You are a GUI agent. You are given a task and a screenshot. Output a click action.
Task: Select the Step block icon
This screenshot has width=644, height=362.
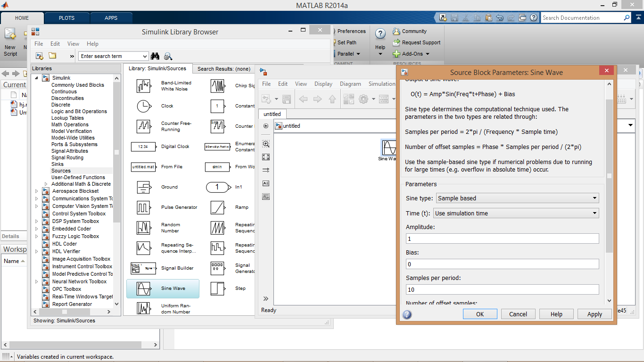(217, 288)
